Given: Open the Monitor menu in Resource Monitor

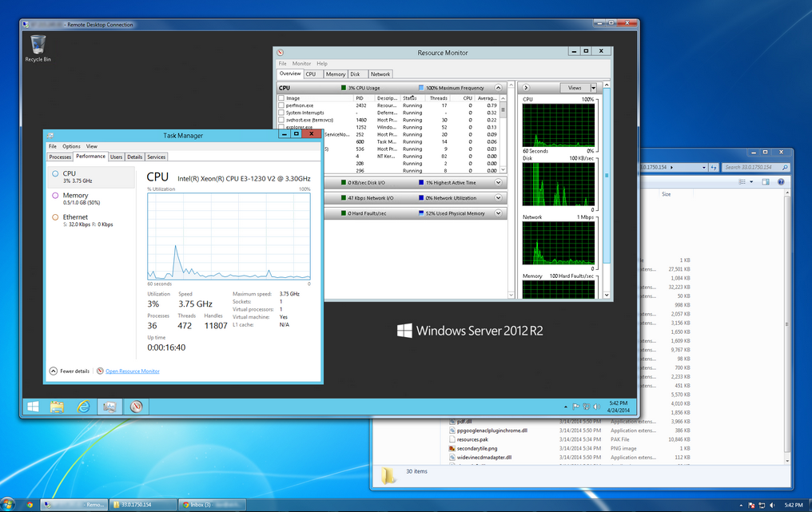Looking at the screenshot, I should [x=301, y=64].
